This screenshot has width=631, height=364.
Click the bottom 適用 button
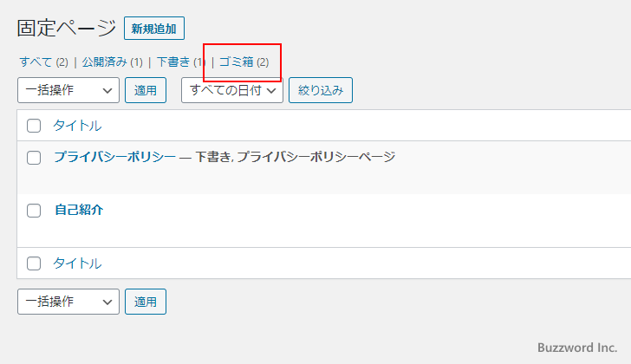(146, 302)
